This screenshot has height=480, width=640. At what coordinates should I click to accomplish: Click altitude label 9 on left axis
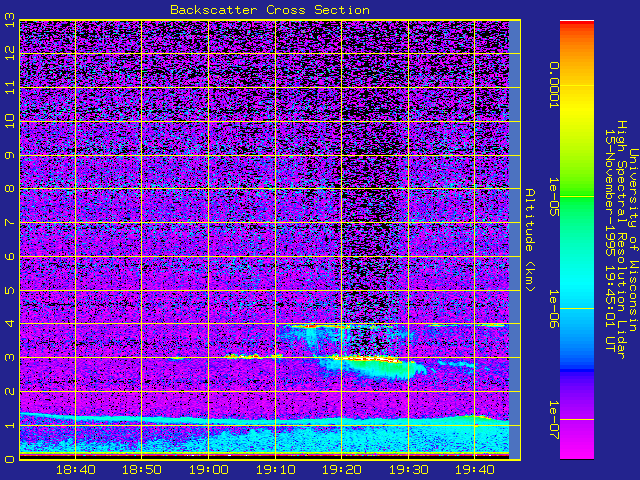[10, 155]
